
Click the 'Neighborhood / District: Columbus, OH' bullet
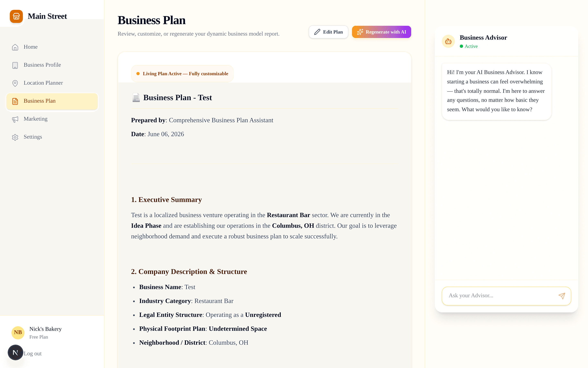click(194, 343)
